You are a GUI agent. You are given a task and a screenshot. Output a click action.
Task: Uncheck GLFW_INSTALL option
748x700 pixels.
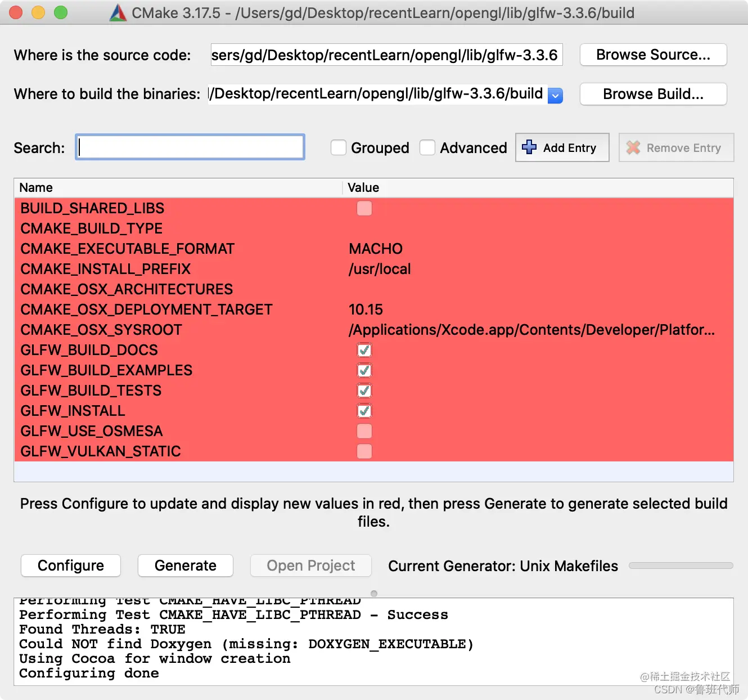pos(364,411)
